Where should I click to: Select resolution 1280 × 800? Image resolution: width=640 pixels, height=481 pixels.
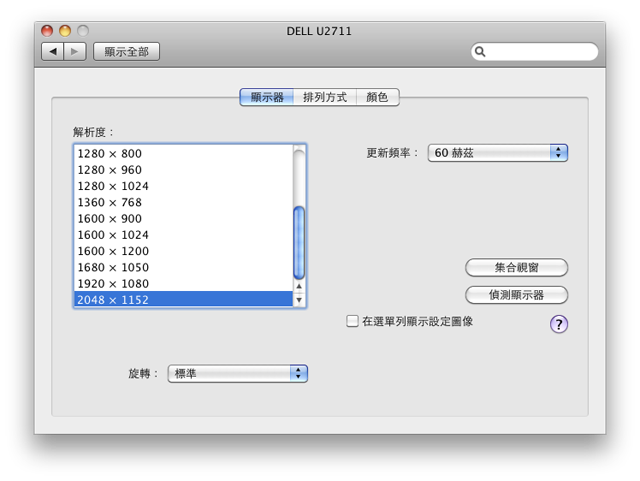[184, 154]
